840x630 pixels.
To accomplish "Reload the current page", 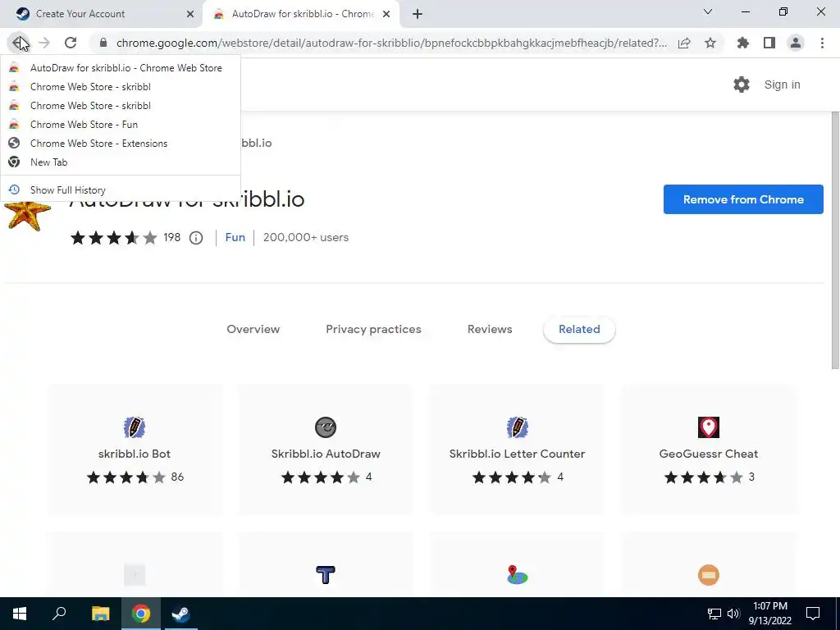I will tap(71, 43).
